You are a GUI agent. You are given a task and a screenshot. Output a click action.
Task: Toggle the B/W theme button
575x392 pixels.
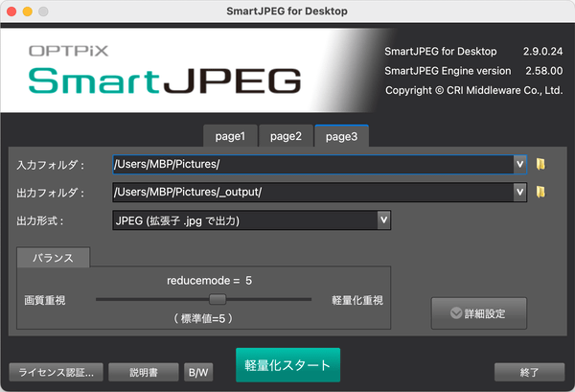pos(198,372)
